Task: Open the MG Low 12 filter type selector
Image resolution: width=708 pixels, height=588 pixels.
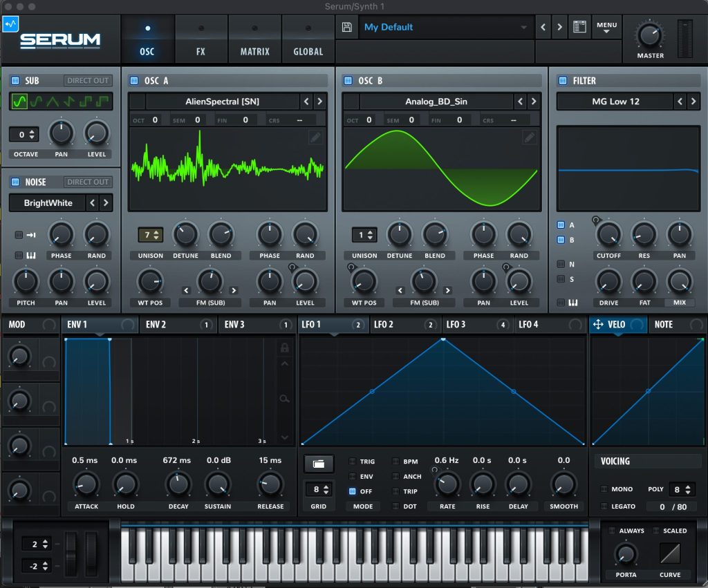Action: click(615, 102)
